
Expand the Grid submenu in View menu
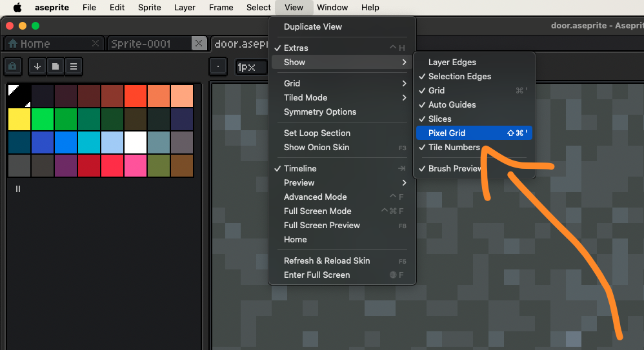(342, 83)
